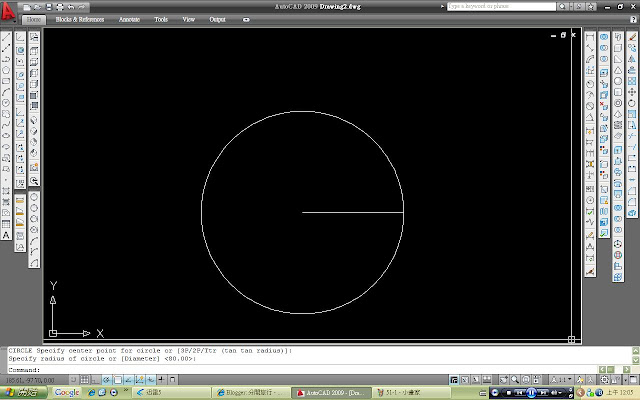Select the Construction Line tool
The height and width of the screenshot is (400, 640).
point(6,48)
